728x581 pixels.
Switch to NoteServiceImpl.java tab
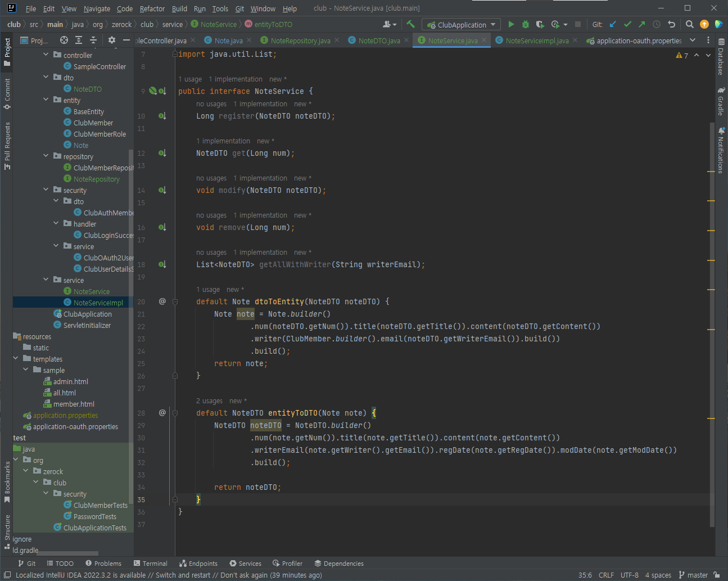(537, 40)
